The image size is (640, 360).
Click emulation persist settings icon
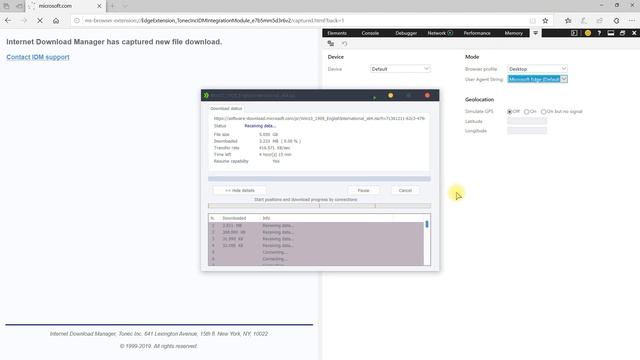(331, 44)
